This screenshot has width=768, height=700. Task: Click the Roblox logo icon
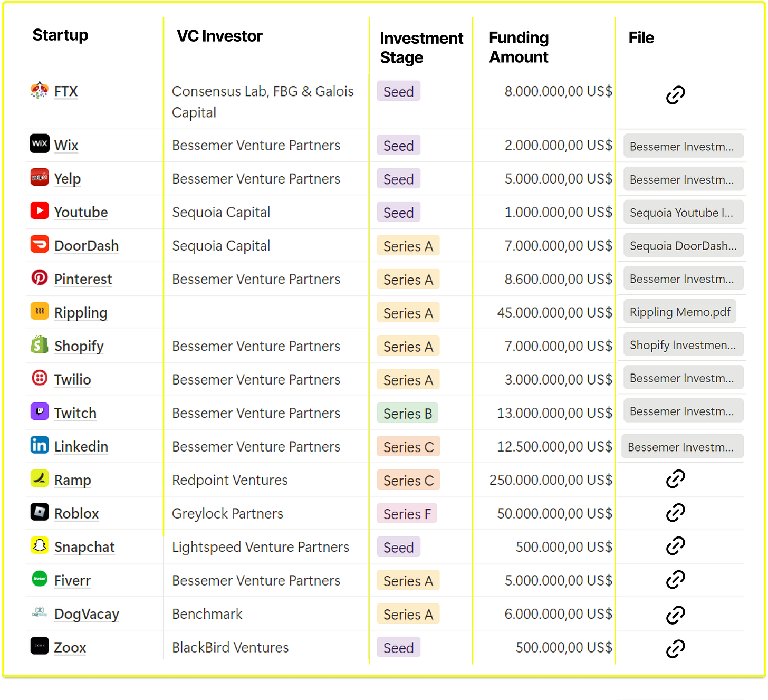click(40, 512)
